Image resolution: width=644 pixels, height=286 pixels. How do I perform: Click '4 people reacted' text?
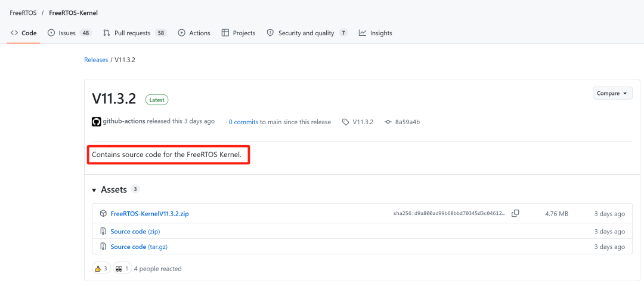pyautogui.click(x=157, y=269)
